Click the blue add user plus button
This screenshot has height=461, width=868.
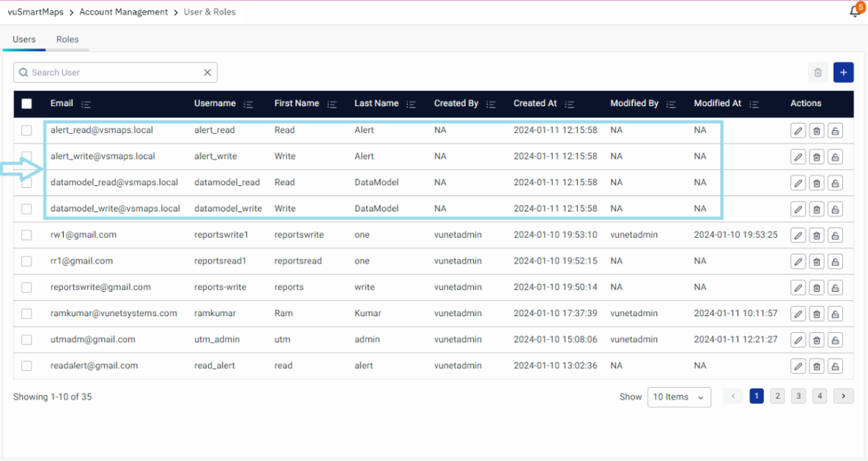coord(843,72)
